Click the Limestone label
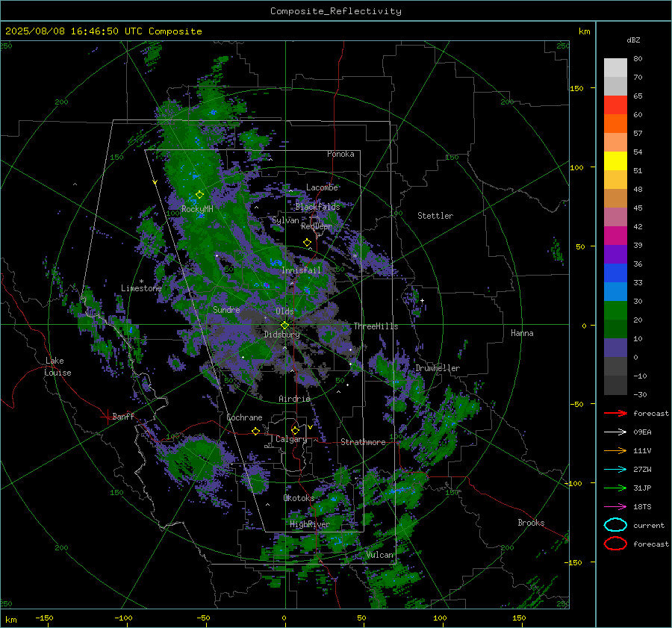Image resolution: width=672 pixels, height=628 pixels. pyautogui.click(x=141, y=288)
